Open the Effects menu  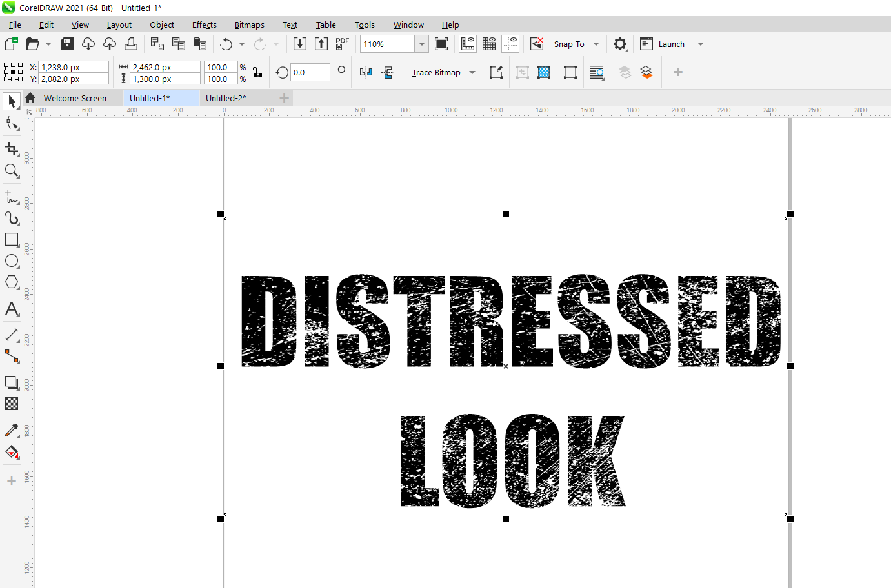pos(205,24)
